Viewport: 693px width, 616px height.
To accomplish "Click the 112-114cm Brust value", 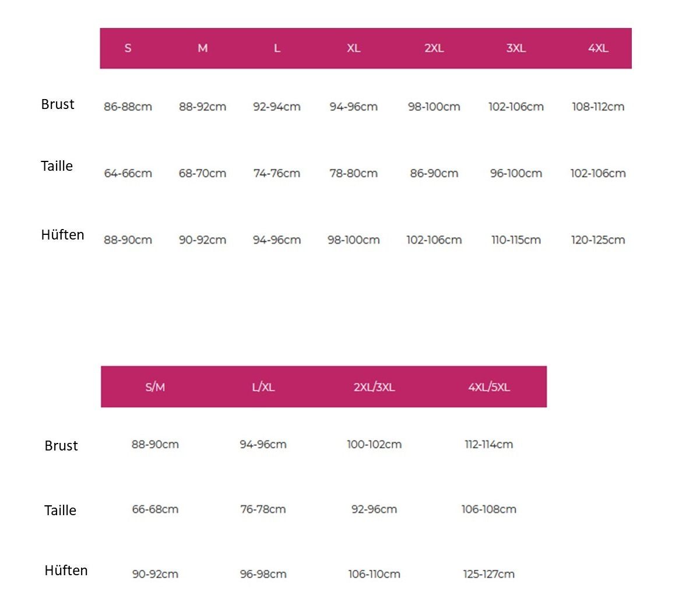I will pos(489,444).
